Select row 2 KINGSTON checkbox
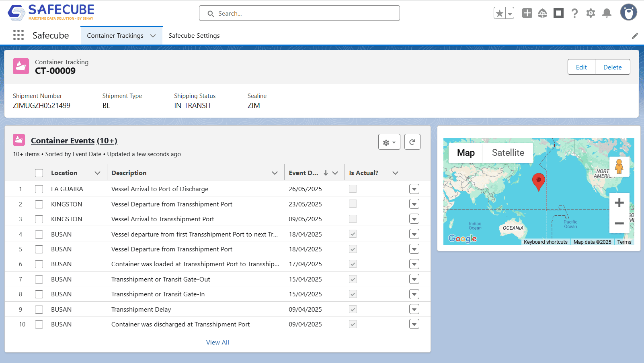The image size is (644, 363). pyautogui.click(x=39, y=204)
